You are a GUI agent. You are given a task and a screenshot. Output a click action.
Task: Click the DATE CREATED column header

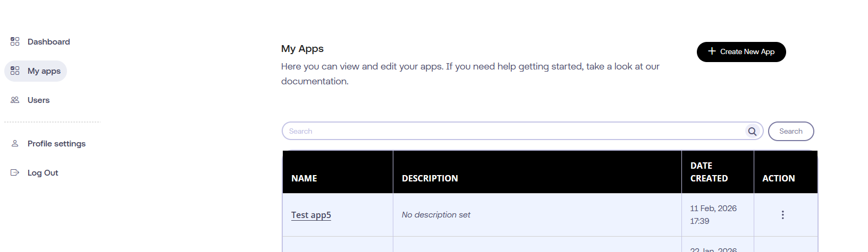(709, 172)
